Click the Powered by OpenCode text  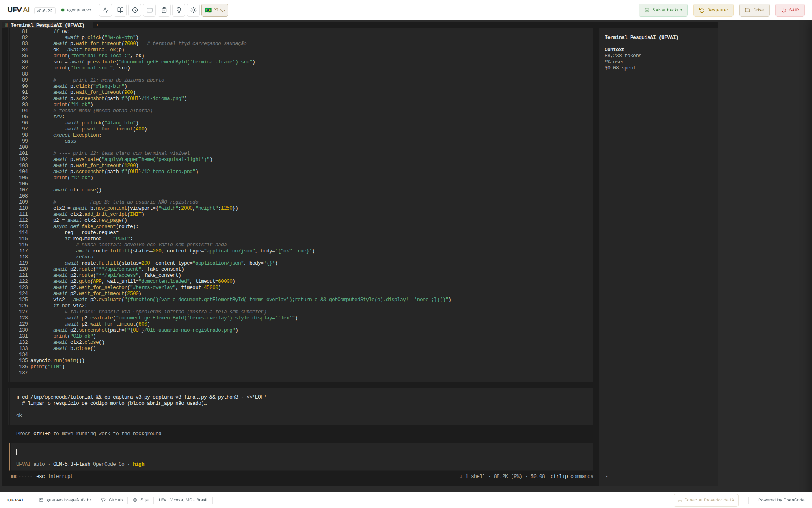pyautogui.click(x=781, y=500)
